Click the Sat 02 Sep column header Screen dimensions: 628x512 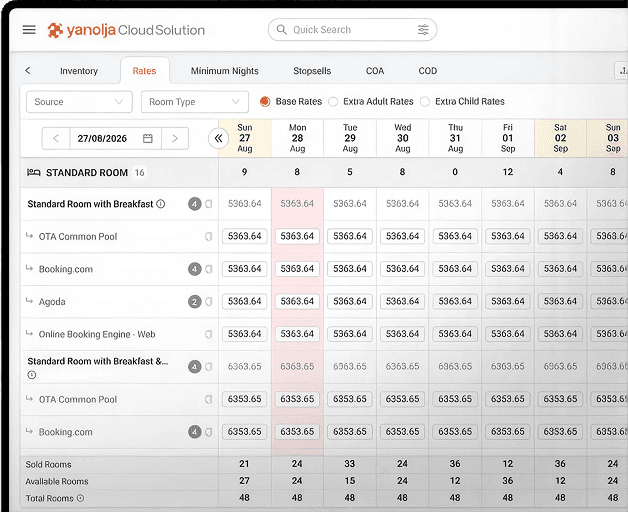pyautogui.click(x=560, y=138)
